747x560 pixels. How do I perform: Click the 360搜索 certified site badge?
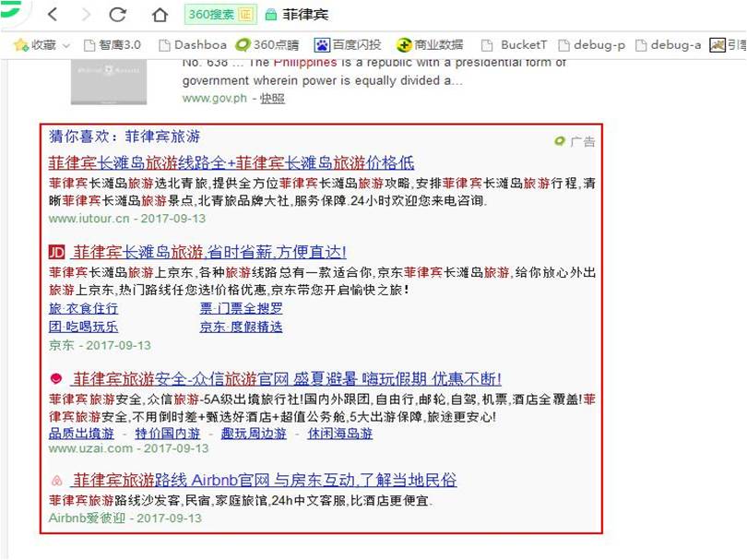click(220, 14)
